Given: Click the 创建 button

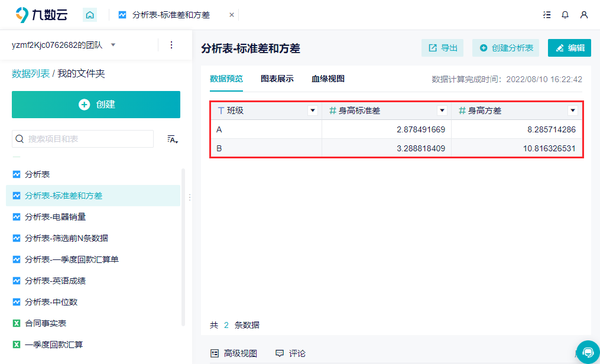Looking at the screenshot, I should point(96,105).
